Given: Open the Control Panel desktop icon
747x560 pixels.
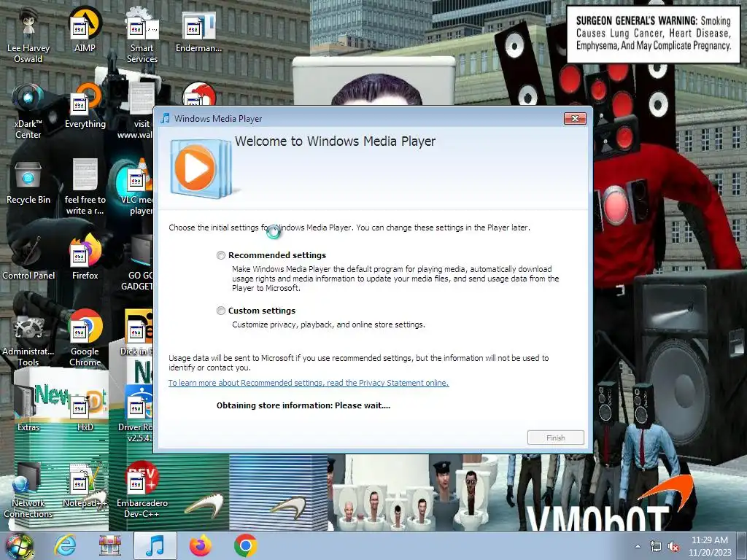Looking at the screenshot, I should [28, 258].
